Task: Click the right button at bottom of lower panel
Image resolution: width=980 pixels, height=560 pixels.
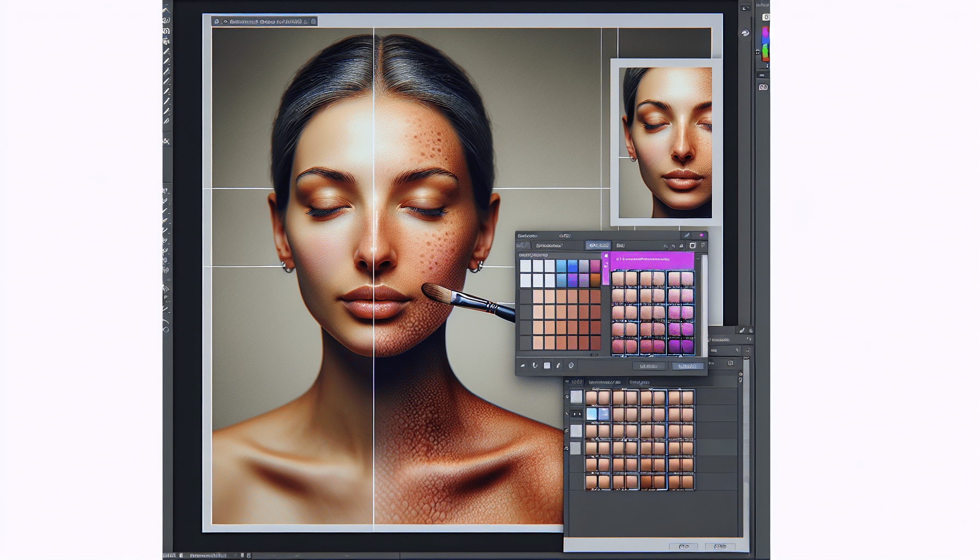Action: tap(720, 546)
